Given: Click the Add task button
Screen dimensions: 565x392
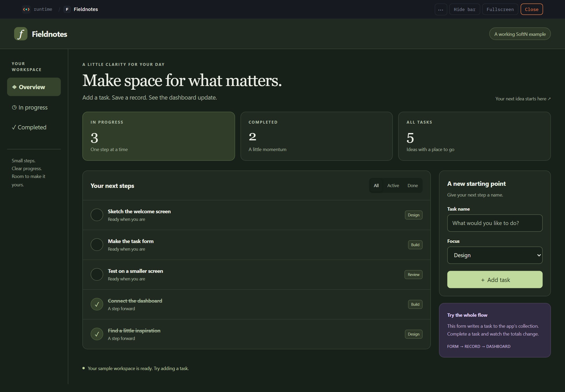Looking at the screenshot, I should click(x=495, y=280).
